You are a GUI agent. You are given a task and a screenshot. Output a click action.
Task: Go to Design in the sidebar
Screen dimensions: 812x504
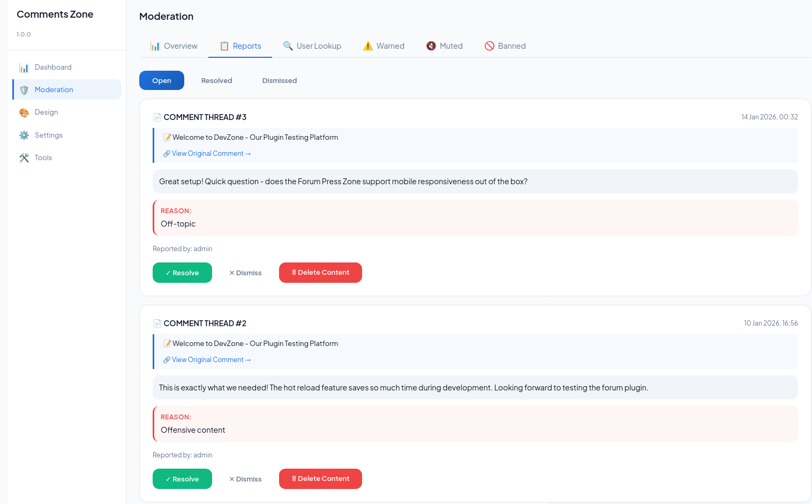67,112
